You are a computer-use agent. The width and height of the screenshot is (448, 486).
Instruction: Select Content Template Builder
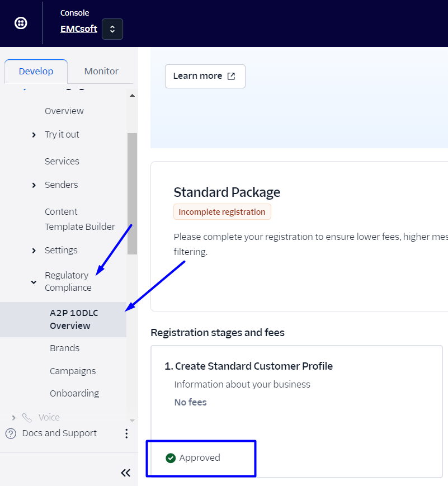click(80, 219)
